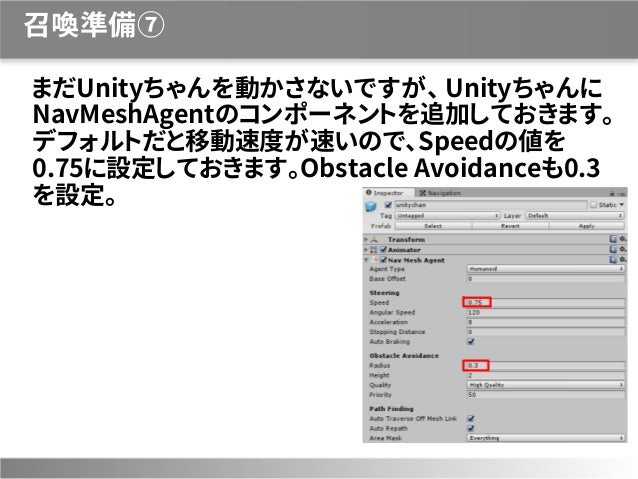Toggle the unitychan object active checkbox

tap(388, 205)
